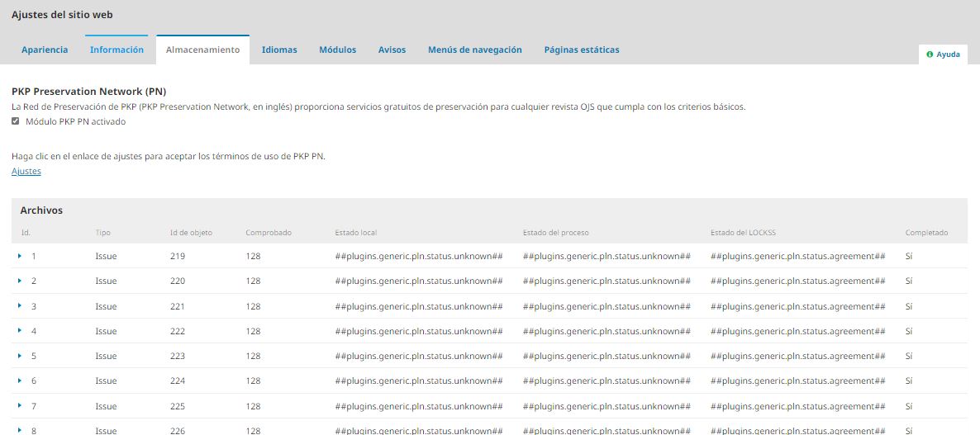Click local status unknown in row 4
980x435 pixels.
coord(419,331)
